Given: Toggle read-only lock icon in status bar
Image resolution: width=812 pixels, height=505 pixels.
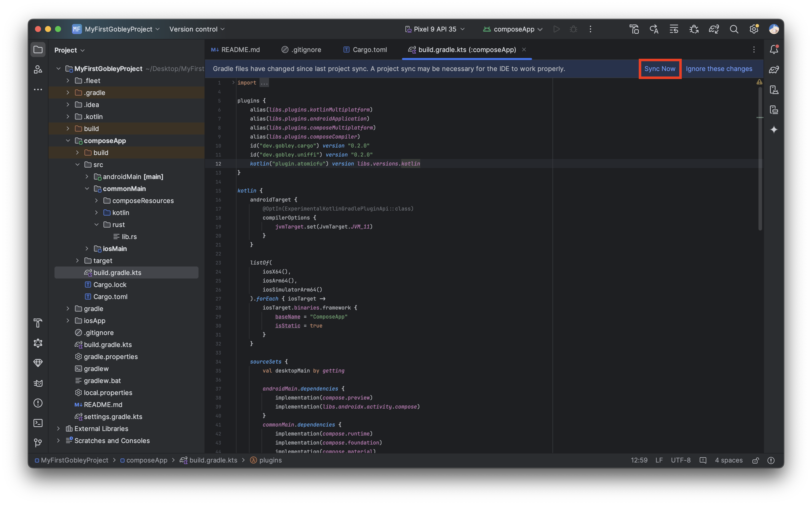Looking at the screenshot, I should [755, 460].
